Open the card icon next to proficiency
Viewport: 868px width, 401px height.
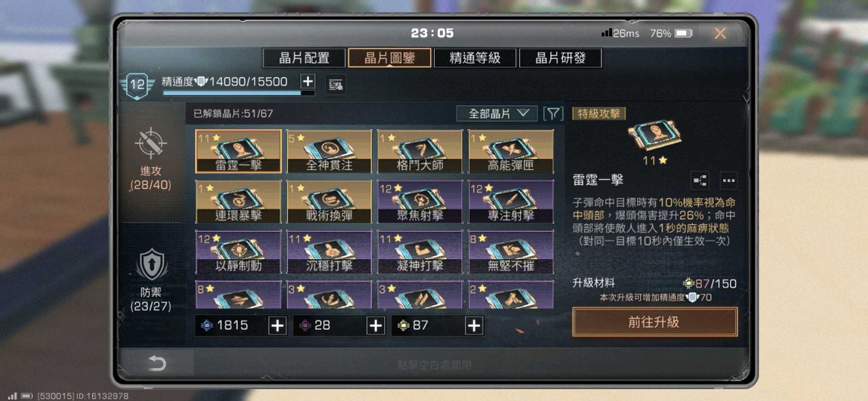tap(335, 84)
